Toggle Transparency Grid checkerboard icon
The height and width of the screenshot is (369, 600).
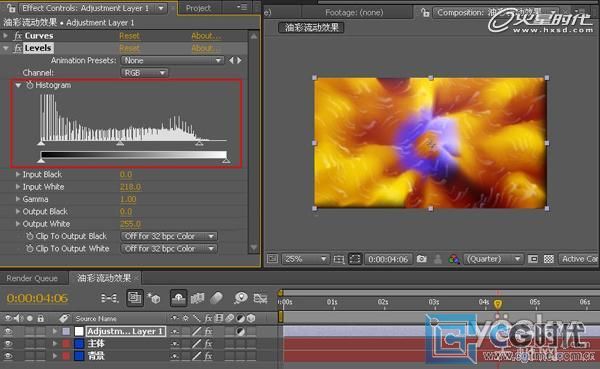tap(549, 259)
